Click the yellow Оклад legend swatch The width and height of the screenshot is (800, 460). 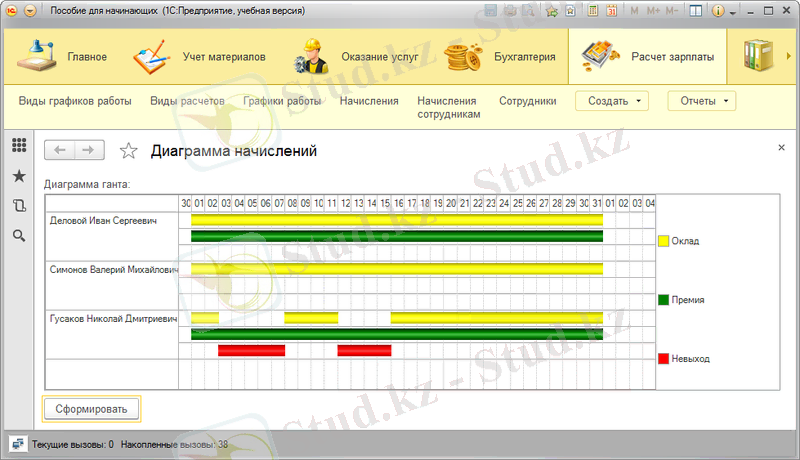(x=663, y=241)
